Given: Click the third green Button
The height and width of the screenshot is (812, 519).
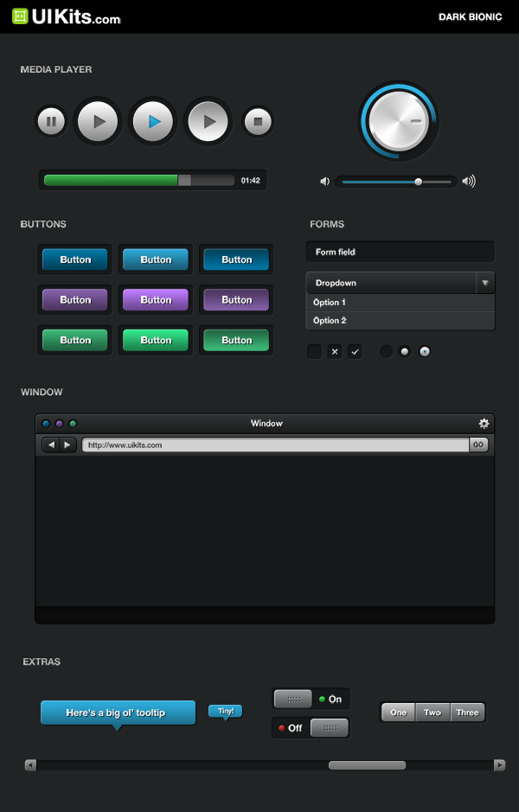Looking at the screenshot, I should [x=236, y=340].
